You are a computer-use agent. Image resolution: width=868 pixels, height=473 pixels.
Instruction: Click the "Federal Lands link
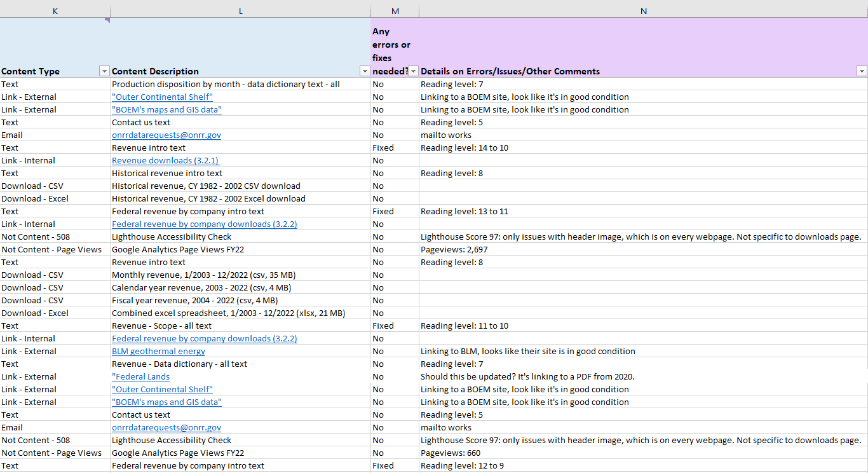tap(140, 377)
